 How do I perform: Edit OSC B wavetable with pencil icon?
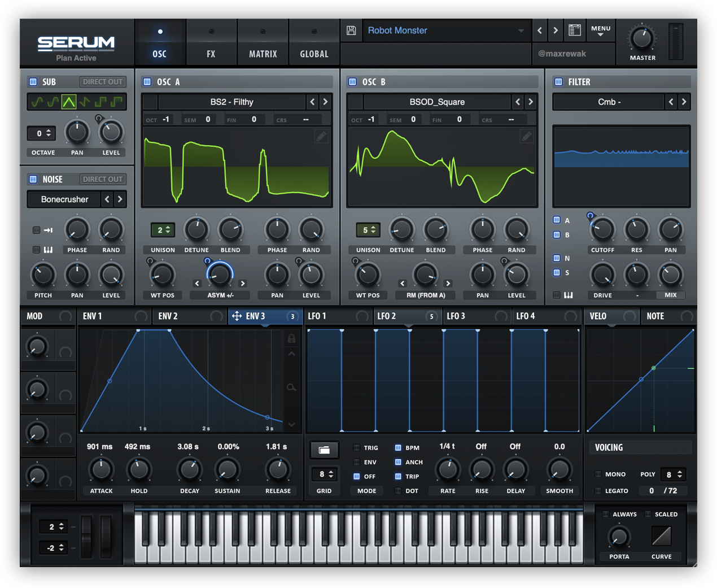(x=526, y=136)
